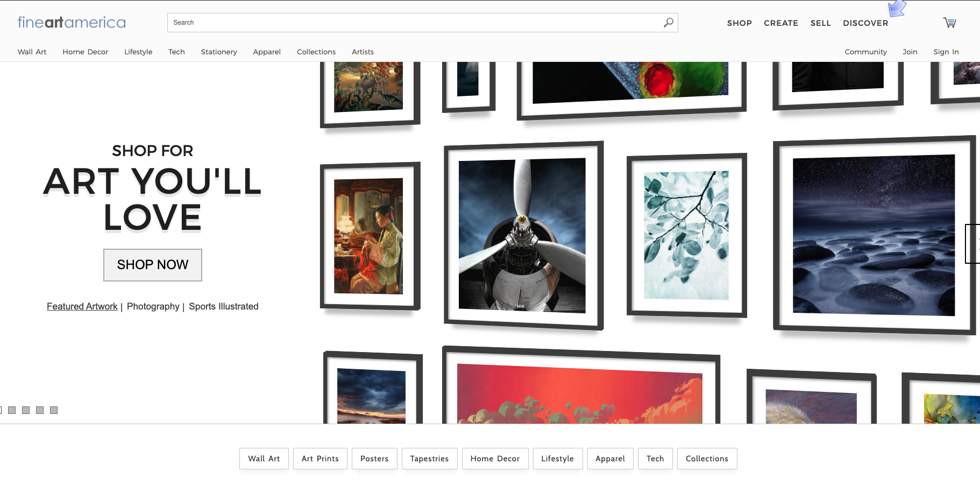Select the fifth carousel slide indicator
This screenshot has height=485, width=980.
point(54,410)
